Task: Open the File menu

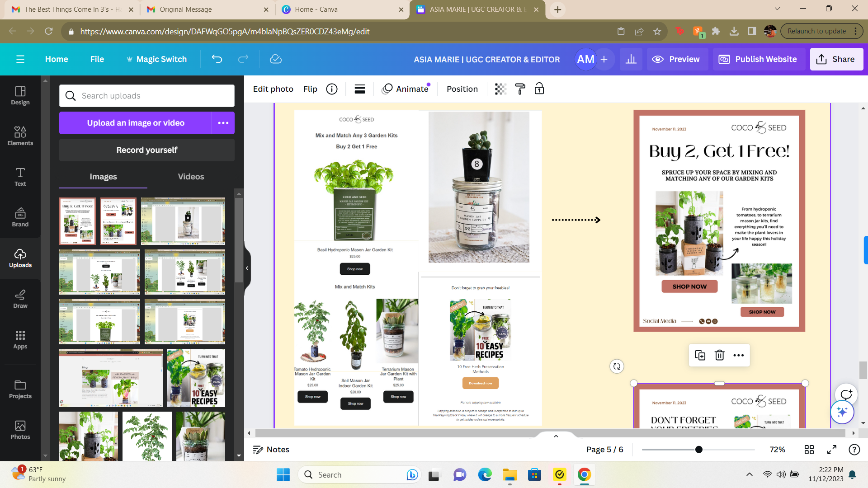Action: [97, 59]
